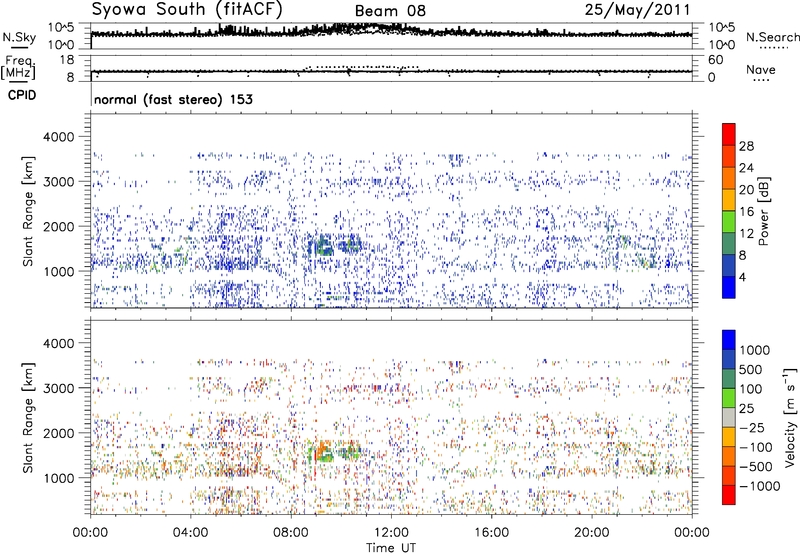
Task: Click the "28" label on Power color bar
Action: (746, 146)
